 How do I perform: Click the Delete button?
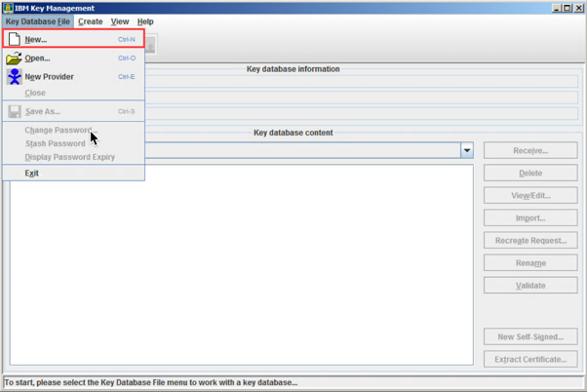pos(530,173)
